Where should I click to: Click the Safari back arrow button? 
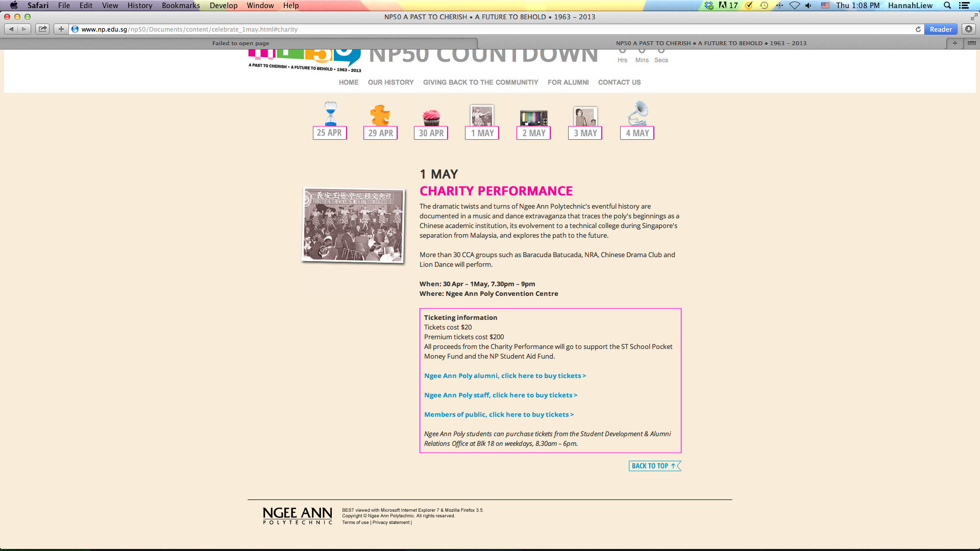point(11,29)
